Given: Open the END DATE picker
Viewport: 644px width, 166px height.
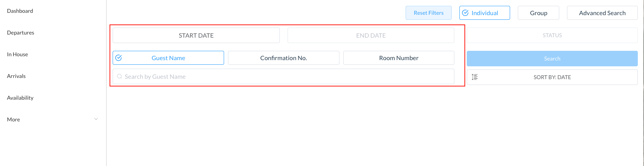Looking at the screenshot, I should (371, 35).
